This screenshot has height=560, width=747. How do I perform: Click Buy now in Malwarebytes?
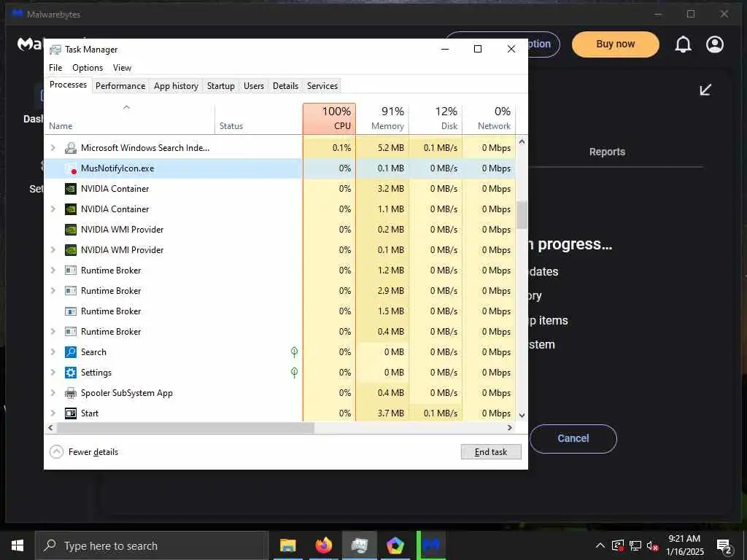click(x=615, y=44)
